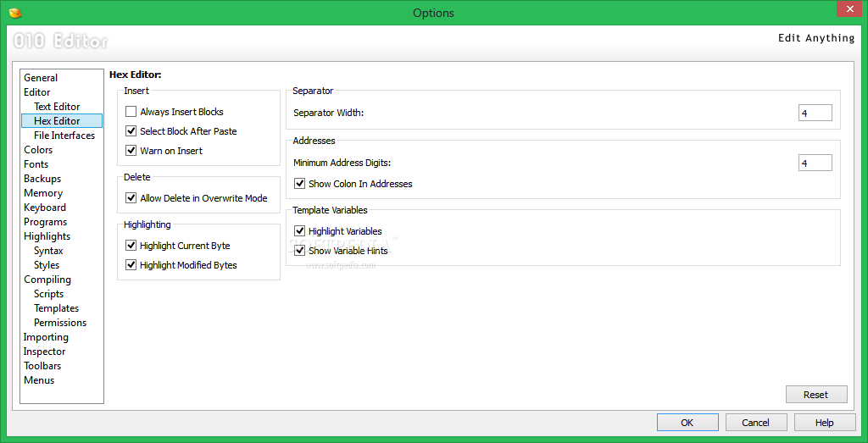Open File Interfaces settings
Image resolution: width=868 pixels, height=443 pixels.
pyautogui.click(x=64, y=136)
